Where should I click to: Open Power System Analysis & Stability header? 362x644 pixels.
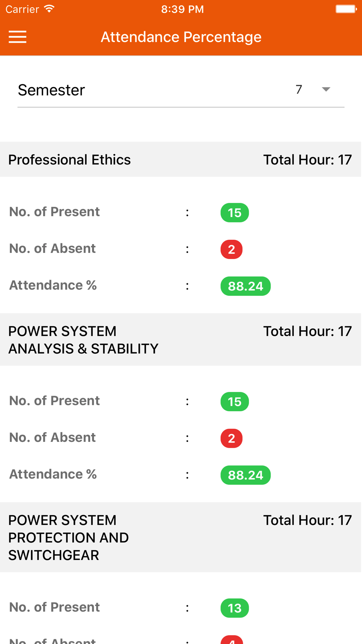click(83, 340)
